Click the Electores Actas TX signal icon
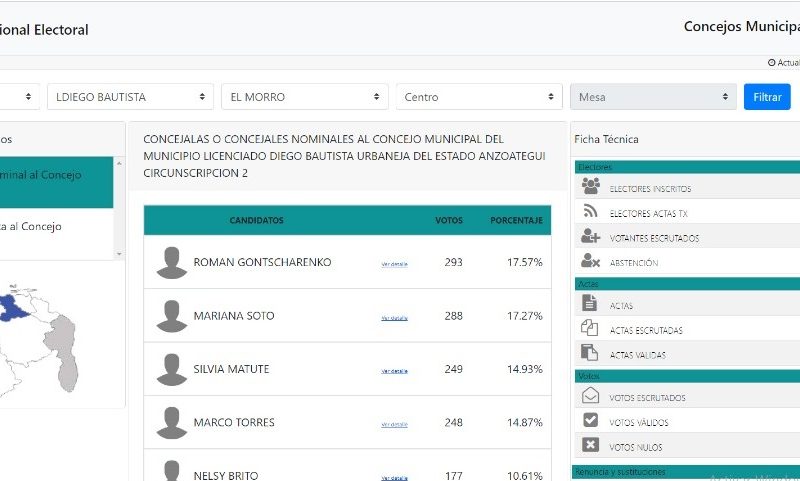800x481 pixels. 590,211
